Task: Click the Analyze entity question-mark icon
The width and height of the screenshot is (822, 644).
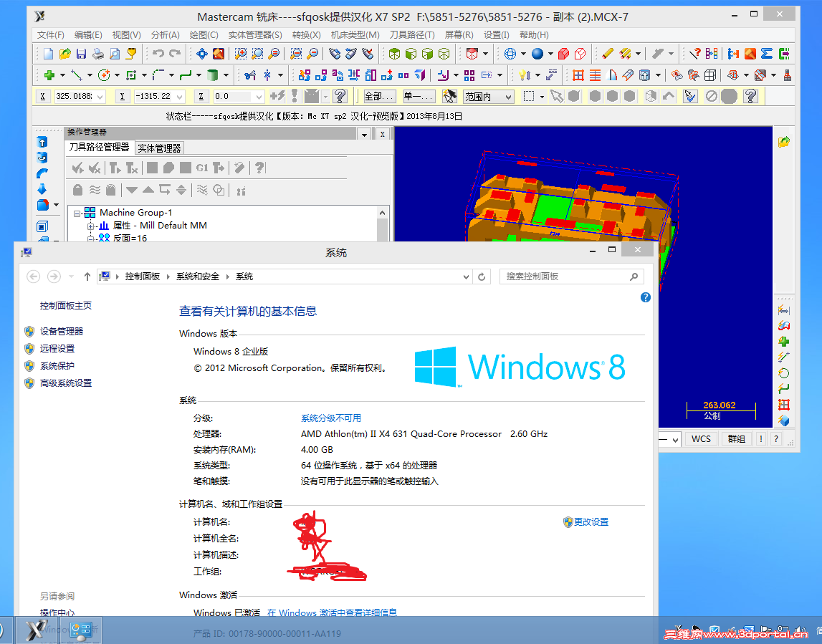Action: click(694, 54)
